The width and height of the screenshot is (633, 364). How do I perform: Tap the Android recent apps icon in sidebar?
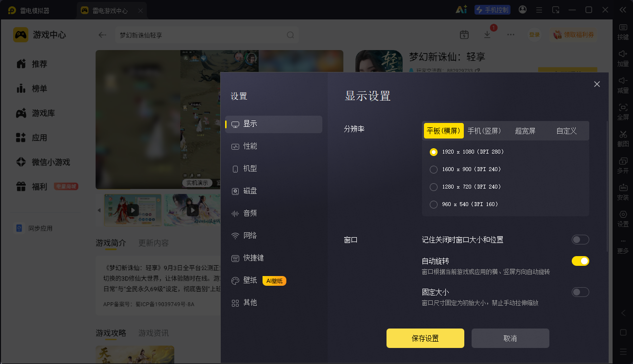[623, 351]
